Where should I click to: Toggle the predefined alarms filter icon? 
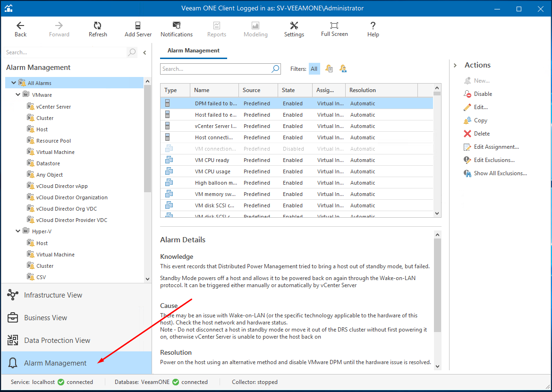(x=329, y=69)
